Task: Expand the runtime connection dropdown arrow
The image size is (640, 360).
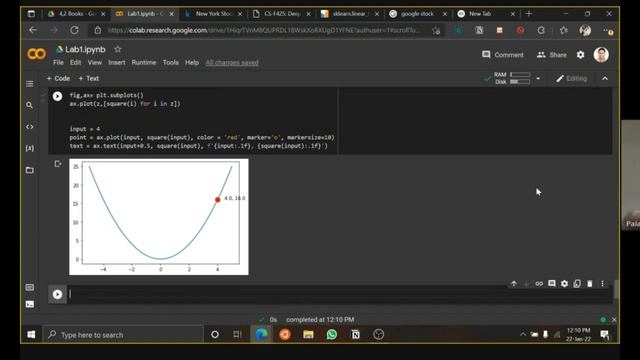Action: pyautogui.click(x=538, y=78)
